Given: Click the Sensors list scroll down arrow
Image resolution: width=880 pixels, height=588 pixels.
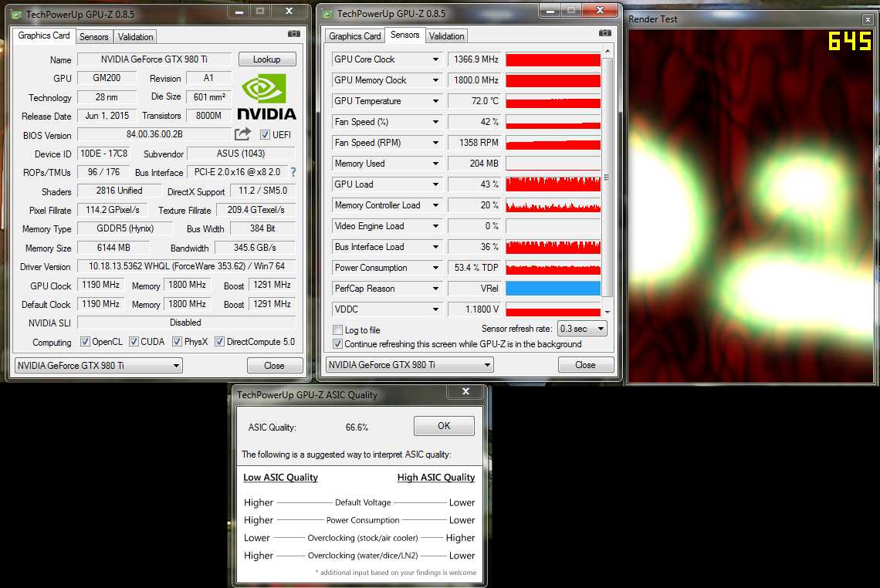Looking at the screenshot, I should pyautogui.click(x=608, y=312).
